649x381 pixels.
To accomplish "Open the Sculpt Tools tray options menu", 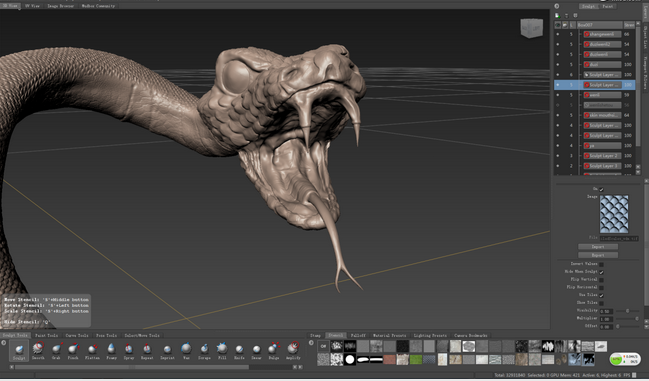I will point(4,343).
